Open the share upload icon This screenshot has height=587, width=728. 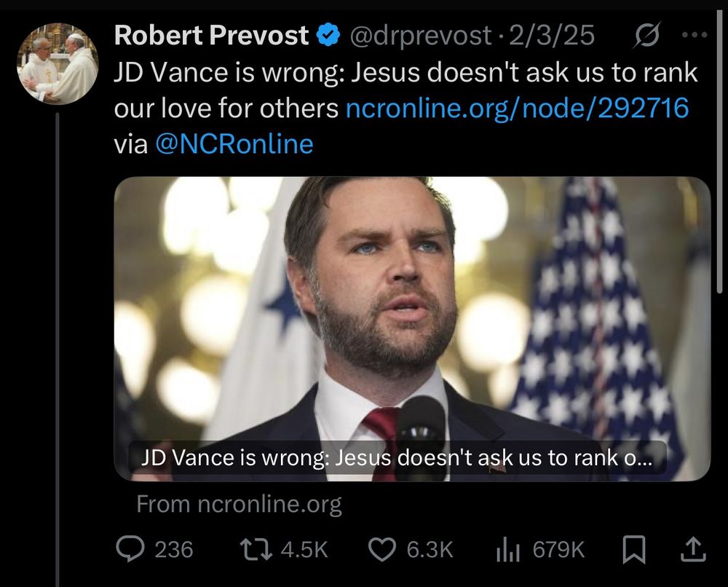coord(693,549)
